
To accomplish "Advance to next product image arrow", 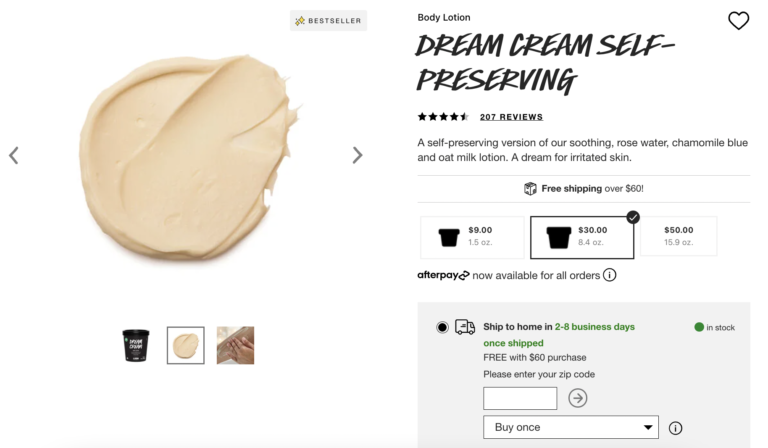I will pyautogui.click(x=357, y=155).
